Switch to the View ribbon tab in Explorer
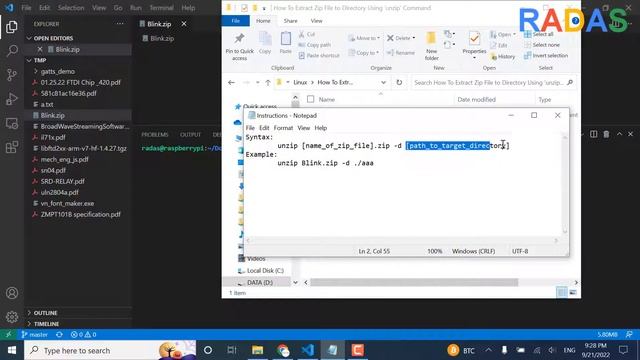640x360 pixels. tap(316, 21)
